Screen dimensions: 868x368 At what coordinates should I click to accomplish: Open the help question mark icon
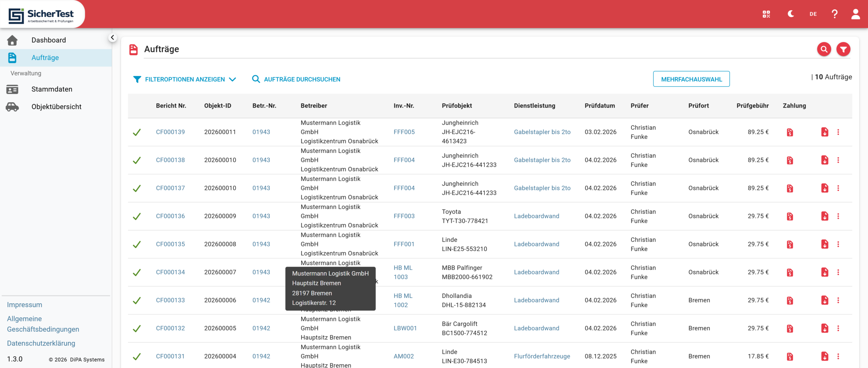834,14
